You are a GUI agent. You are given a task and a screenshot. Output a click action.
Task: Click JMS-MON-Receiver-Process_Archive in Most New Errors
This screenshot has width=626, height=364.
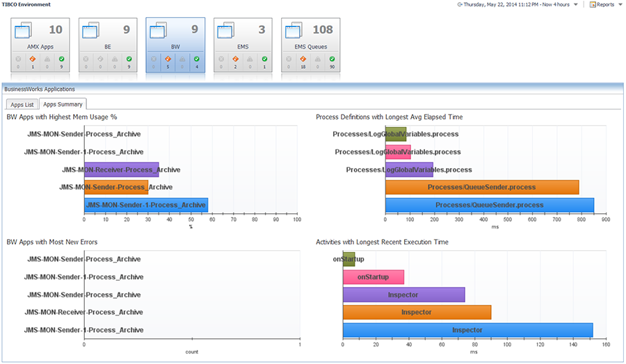pos(84,312)
